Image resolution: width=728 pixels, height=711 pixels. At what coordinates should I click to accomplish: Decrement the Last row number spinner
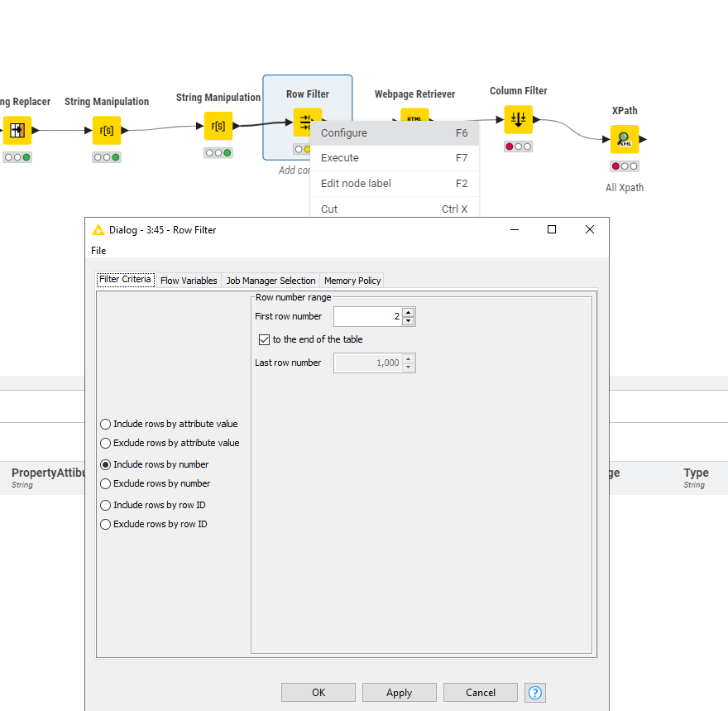408,367
